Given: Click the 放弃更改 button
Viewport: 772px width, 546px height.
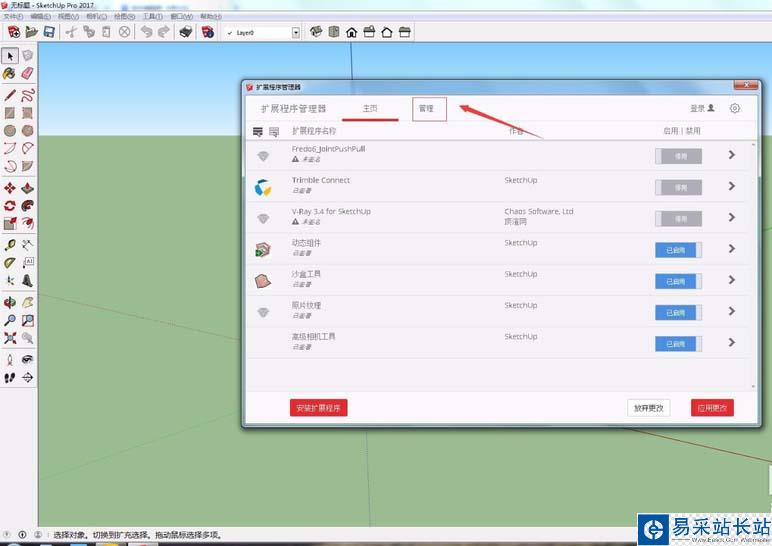Looking at the screenshot, I should pos(648,408).
